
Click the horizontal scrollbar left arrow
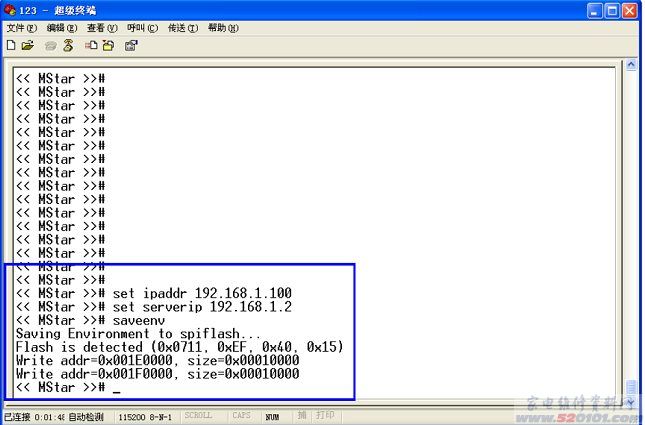point(10,403)
